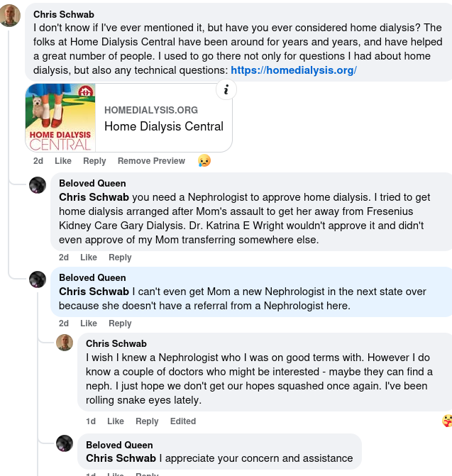Click the sad reaction emoji under the Home Dialysis comment
This screenshot has height=476, width=452.
[204, 161]
